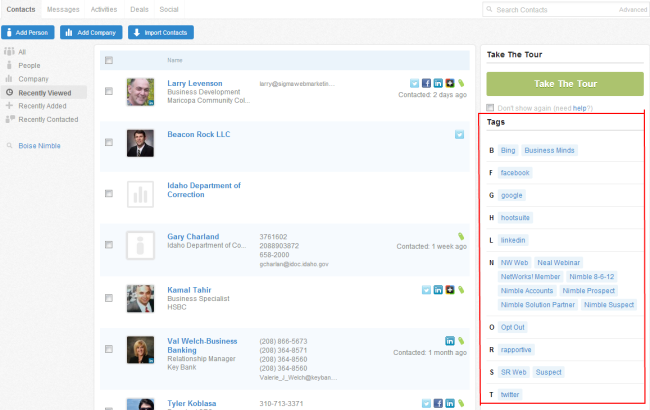Click the magnifier icon in Search Contacts

click(489, 9)
